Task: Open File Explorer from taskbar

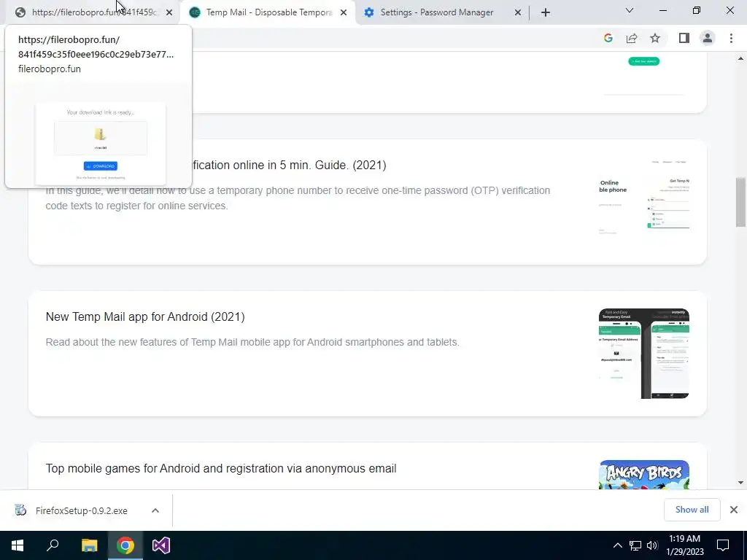Action: [x=89, y=545]
